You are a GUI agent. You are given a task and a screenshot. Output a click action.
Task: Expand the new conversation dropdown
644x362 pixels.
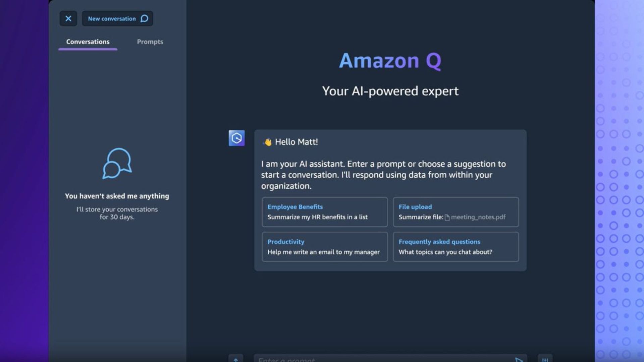click(x=117, y=18)
